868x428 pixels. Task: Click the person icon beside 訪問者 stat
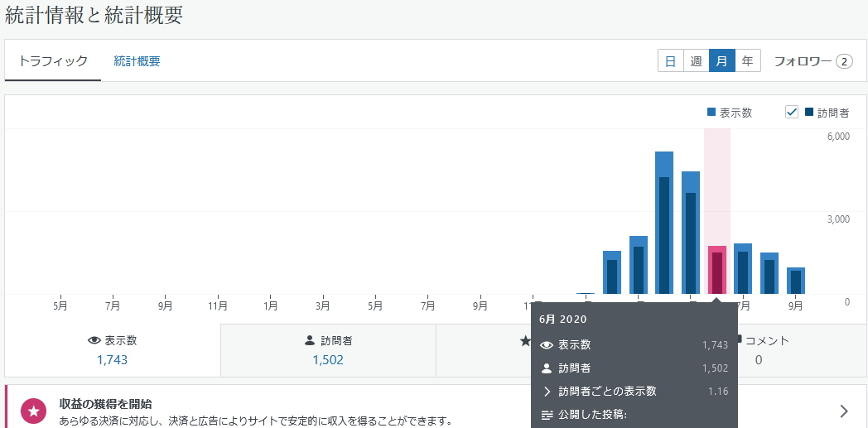(310, 340)
